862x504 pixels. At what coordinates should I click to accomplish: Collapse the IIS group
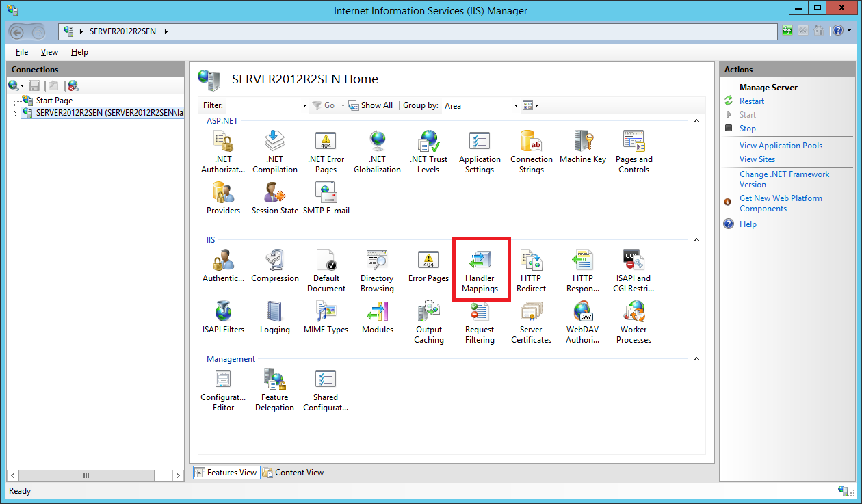click(696, 240)
